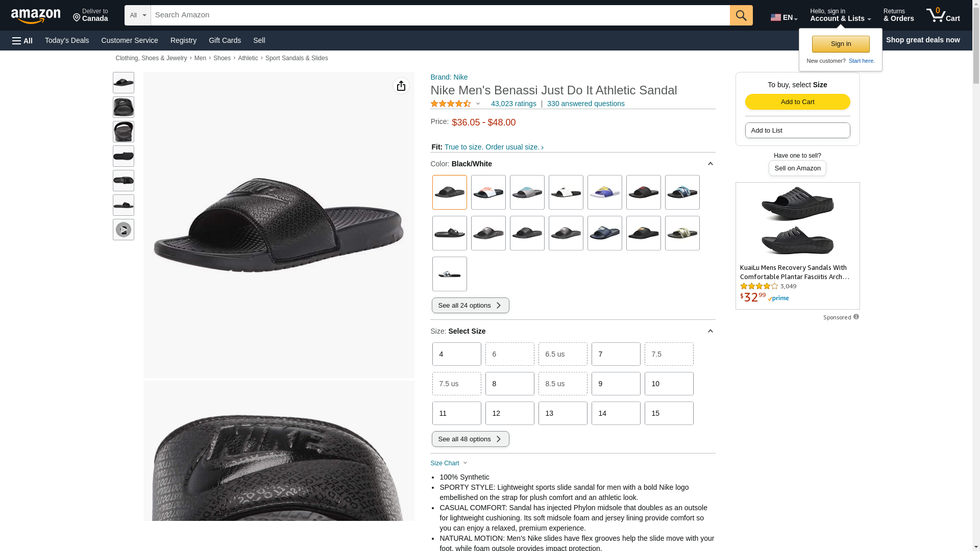The image size is (980, 551).
Task: Open the shopping cart icon
Action: click(x=943, y=15)
